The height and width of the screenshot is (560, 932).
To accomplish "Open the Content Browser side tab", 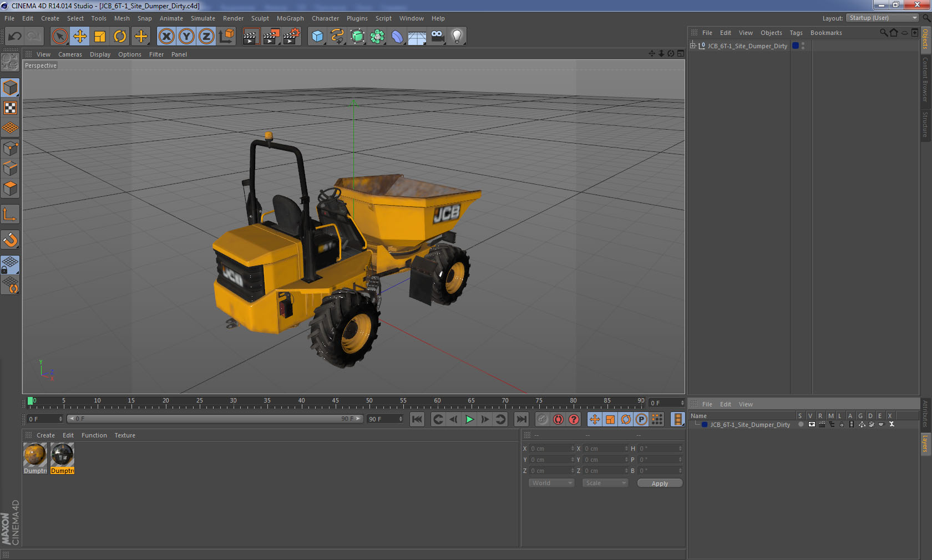I will (x=925, y=79).
